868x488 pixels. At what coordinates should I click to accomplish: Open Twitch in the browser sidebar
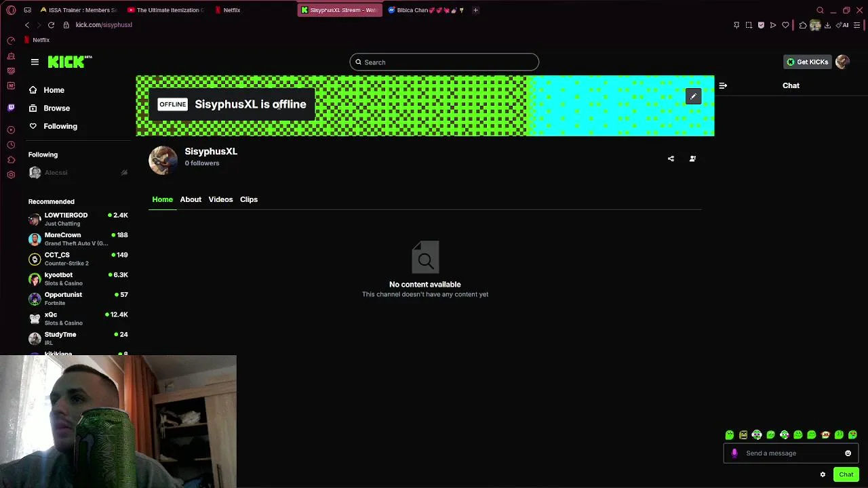point(11,108)
